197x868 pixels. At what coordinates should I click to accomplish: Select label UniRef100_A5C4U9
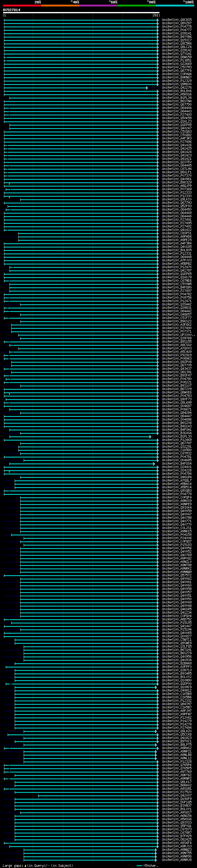point(176,351)
